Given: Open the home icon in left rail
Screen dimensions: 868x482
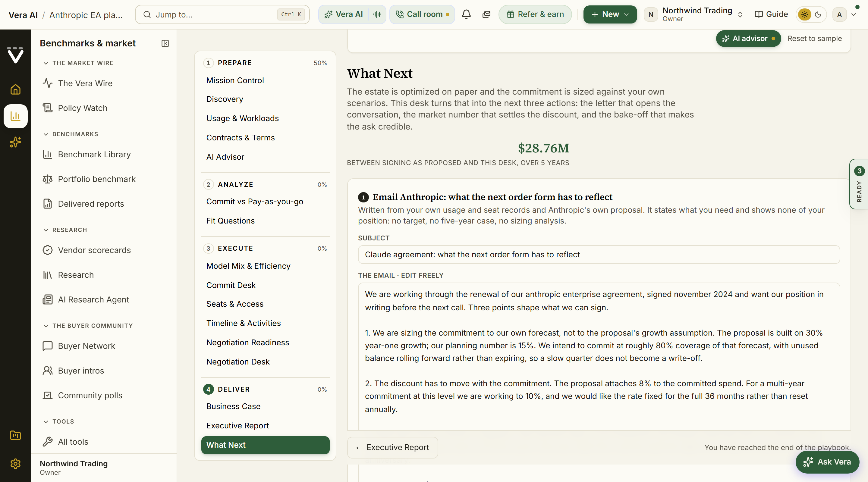Looking at the screenshot, I should point(15,89).
